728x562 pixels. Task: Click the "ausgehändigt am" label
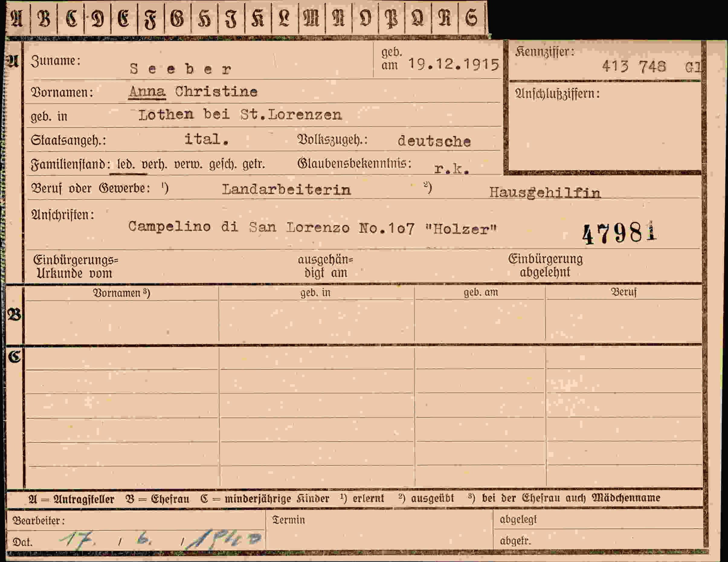click(325, 266)
